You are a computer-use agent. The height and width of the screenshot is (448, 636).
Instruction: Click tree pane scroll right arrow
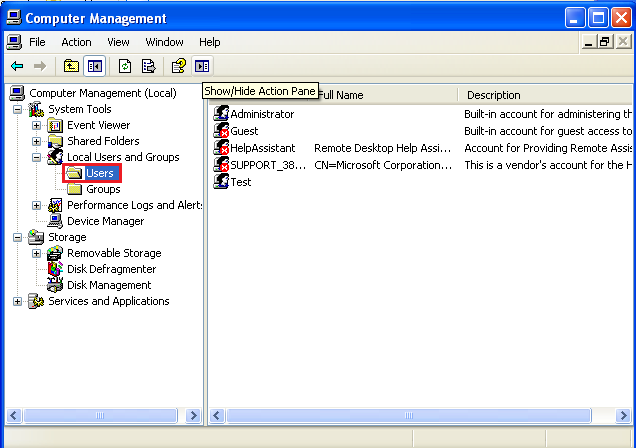pos(193,416)
